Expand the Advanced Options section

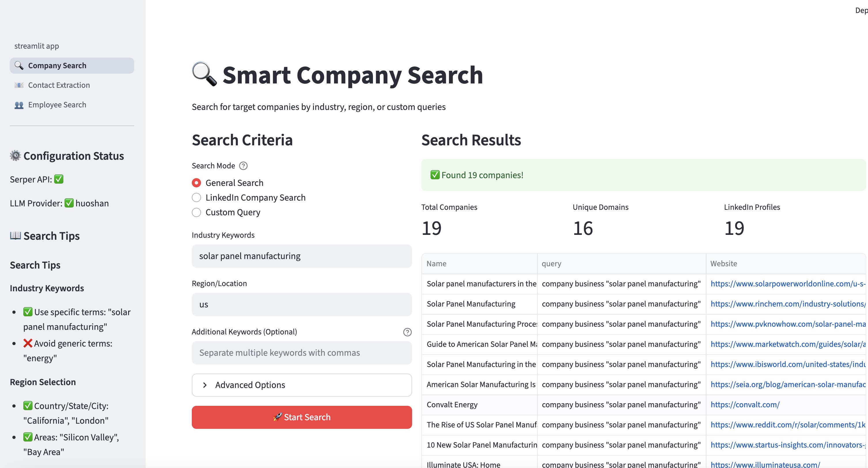pos(302,385)
